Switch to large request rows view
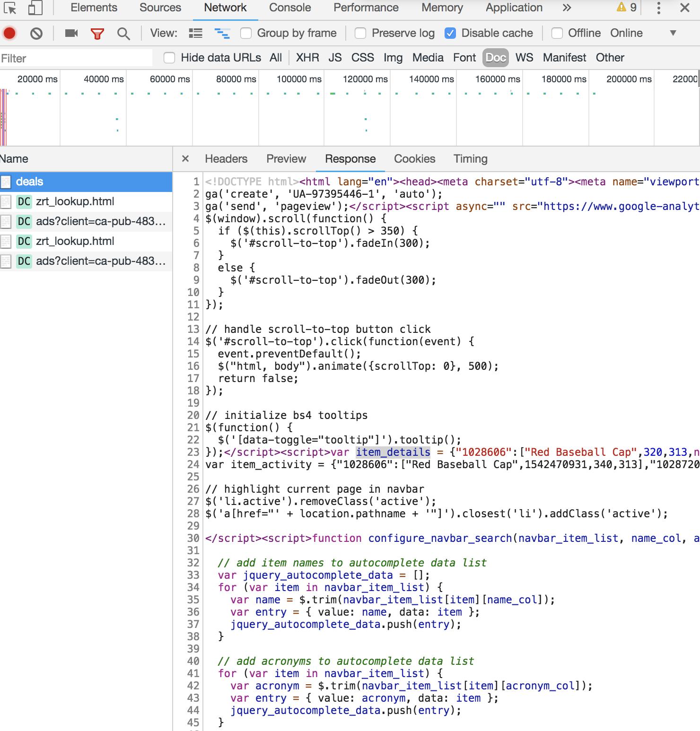The image size is (700, 731). [x=195, y=33]
